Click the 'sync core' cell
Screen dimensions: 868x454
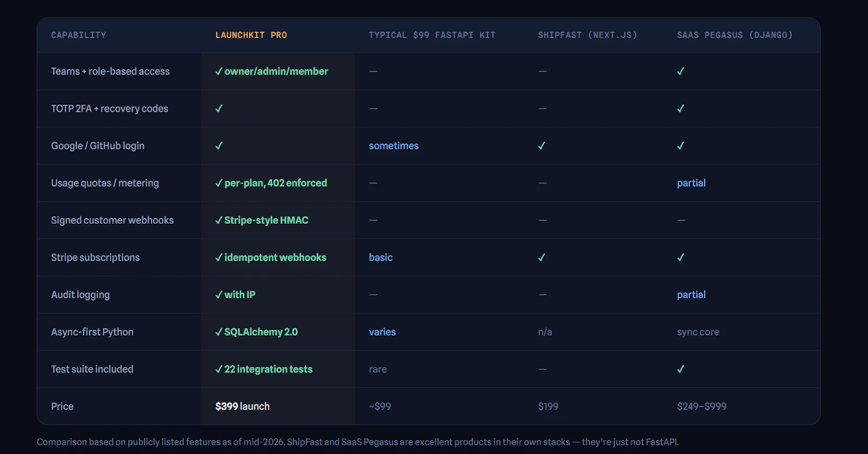tap(698, 332)
